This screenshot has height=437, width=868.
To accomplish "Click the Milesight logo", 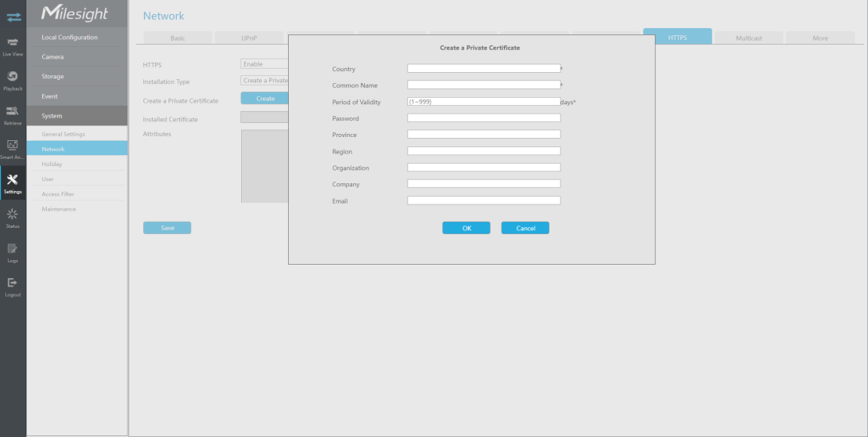I will tap(74, 13).
